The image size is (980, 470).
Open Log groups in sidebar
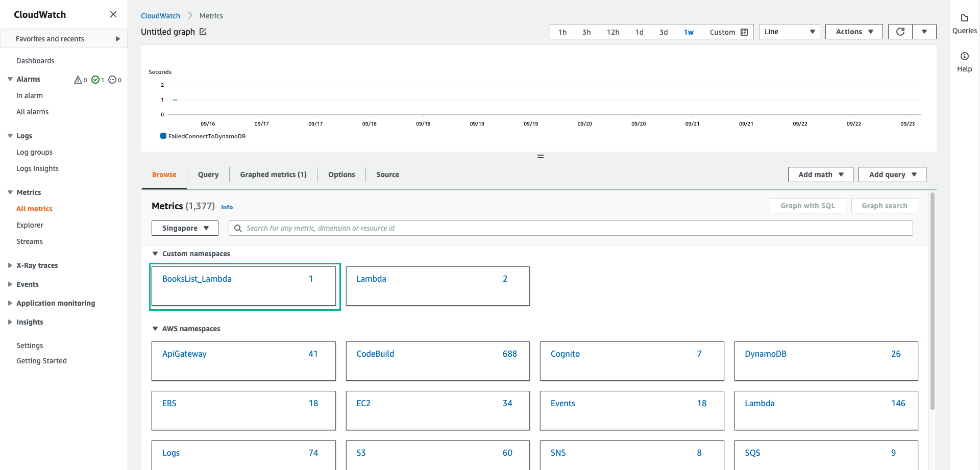34,152
